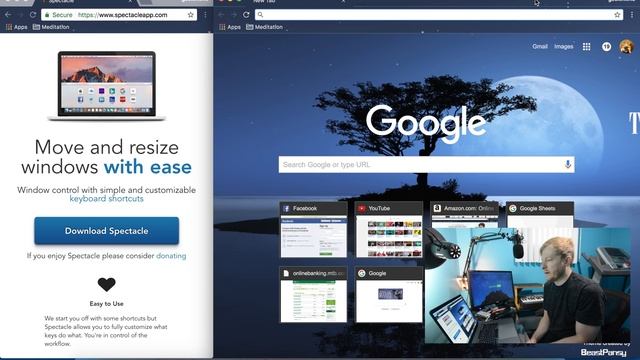This screenshot has height=360, width=640.
Task: Click the Easy to Use heart icon
Action: 107,284
